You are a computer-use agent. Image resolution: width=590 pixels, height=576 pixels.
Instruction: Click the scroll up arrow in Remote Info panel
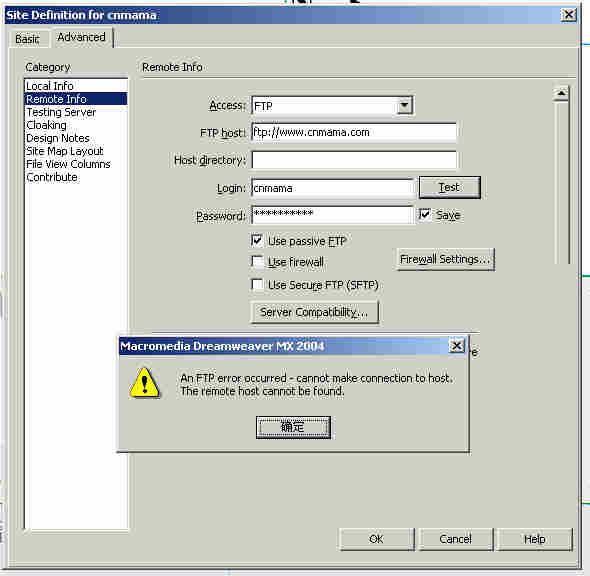coord(561,93)
